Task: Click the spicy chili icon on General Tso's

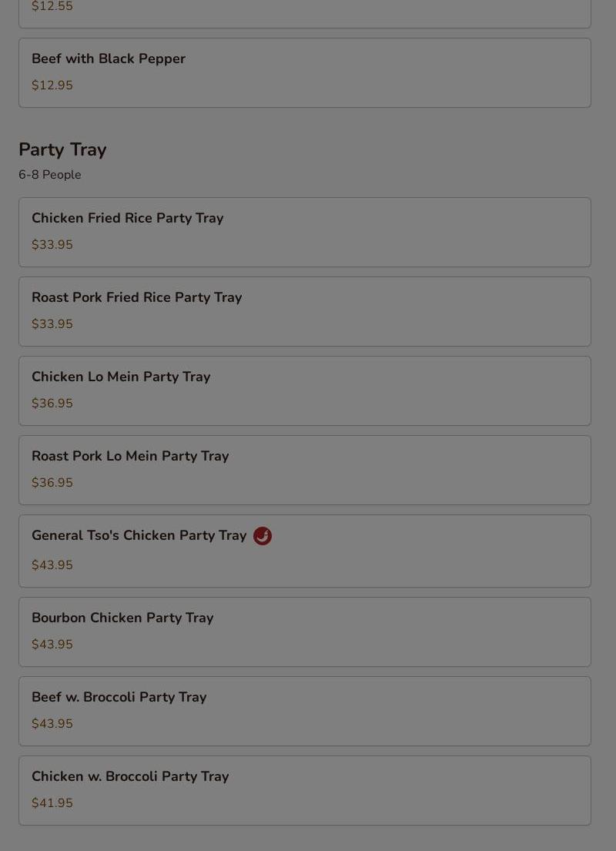Action: tap(263, 536)
